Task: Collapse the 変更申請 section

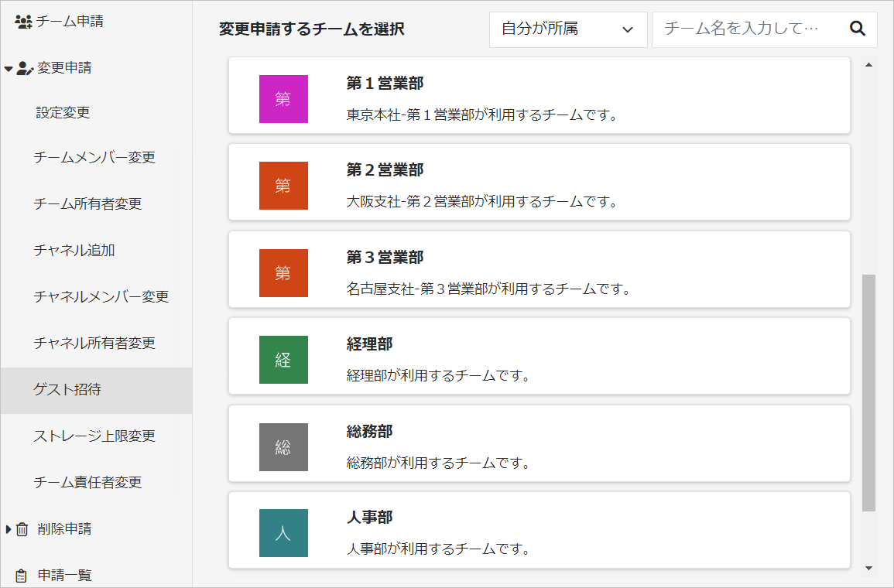Action: (x=9, y=67)
